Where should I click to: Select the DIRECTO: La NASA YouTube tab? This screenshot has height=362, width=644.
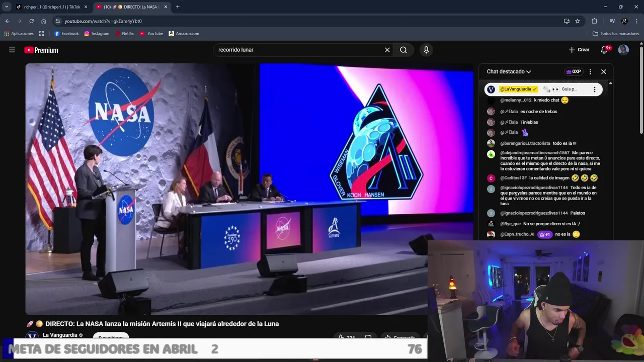click(131, 7)
